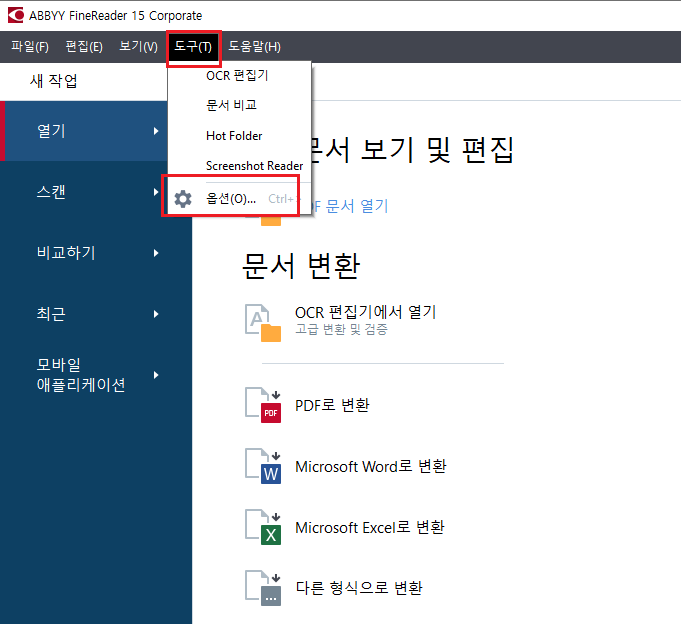Open the 편집(E) menu
The width and height of the screenshot is (681, 624).
pyautogui.click(x=84, y=46)
